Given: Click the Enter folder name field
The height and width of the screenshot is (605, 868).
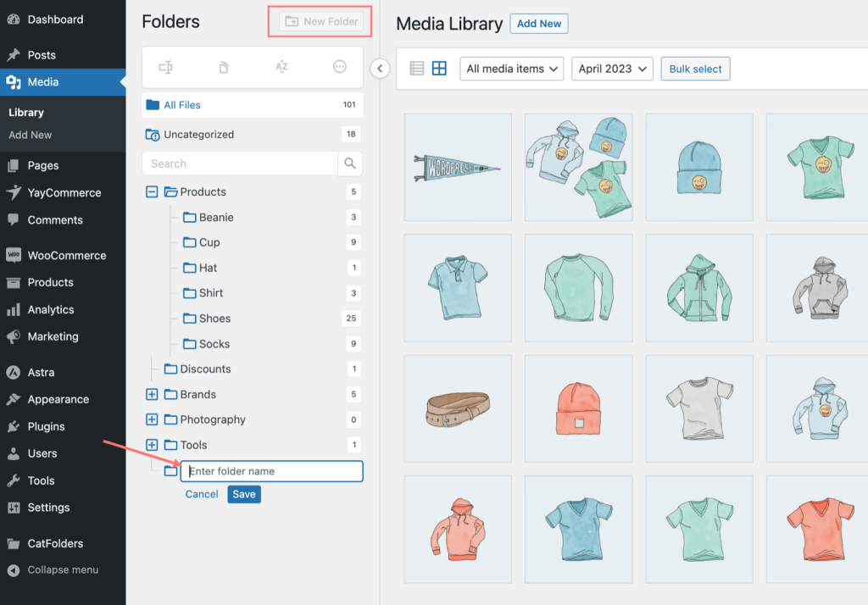Looking at the screenshot, I should (271, 471).
